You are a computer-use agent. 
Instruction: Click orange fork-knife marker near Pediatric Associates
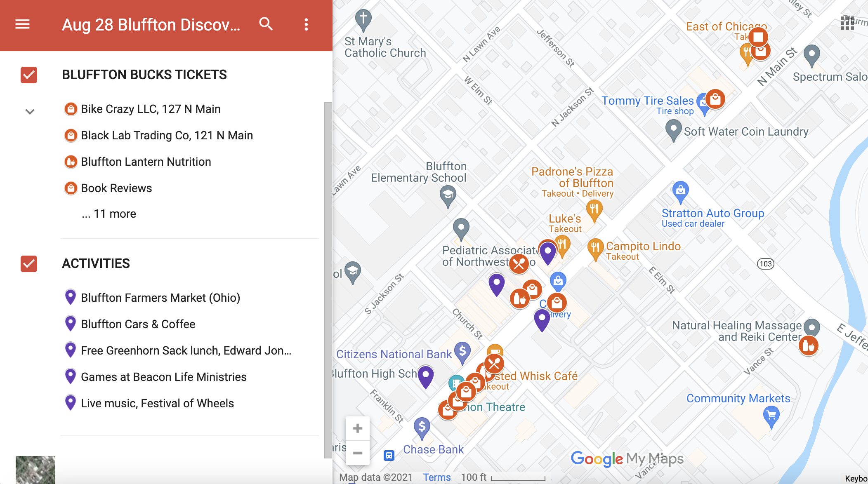point(519,264)
